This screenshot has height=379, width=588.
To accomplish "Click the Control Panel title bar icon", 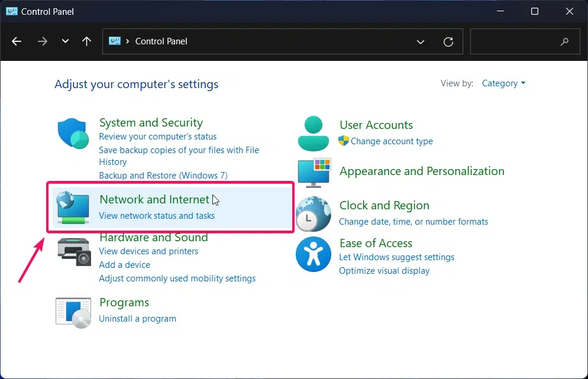I will [12, 11].
